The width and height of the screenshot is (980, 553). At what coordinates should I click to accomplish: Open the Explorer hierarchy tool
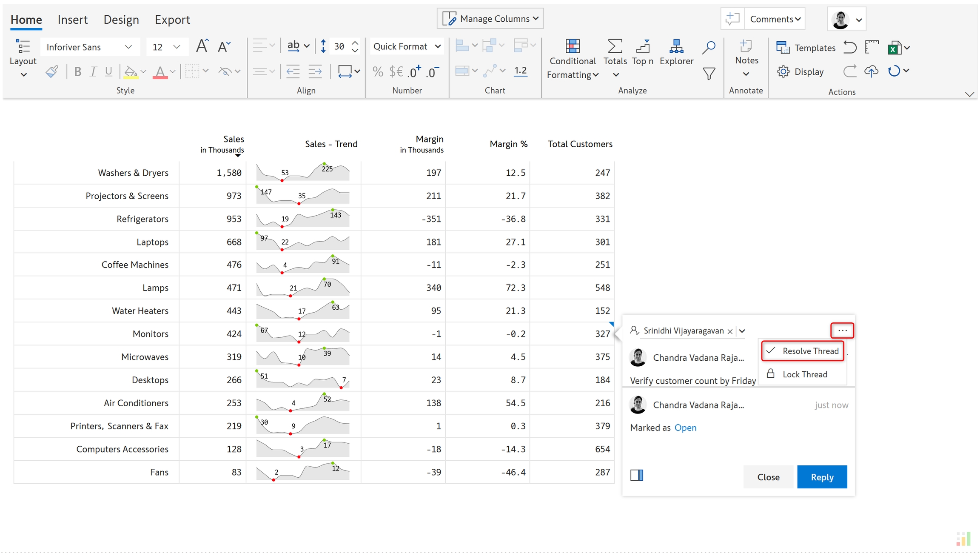coord(676,46)
